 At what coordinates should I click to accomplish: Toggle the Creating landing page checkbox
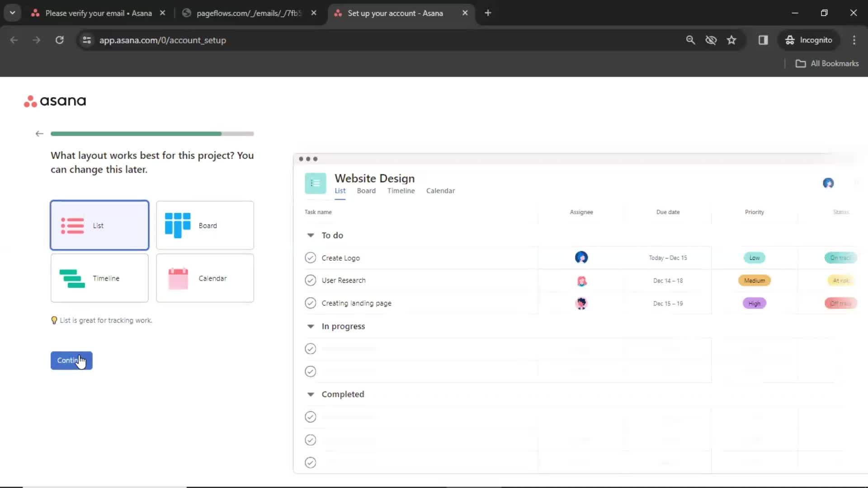[310, 303]
